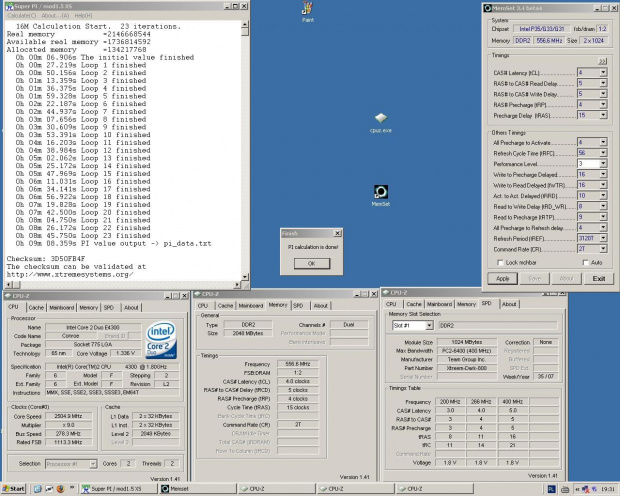Click the Start button on taskbar
This screenshot has height=496, width=620.
coord(13,489)
